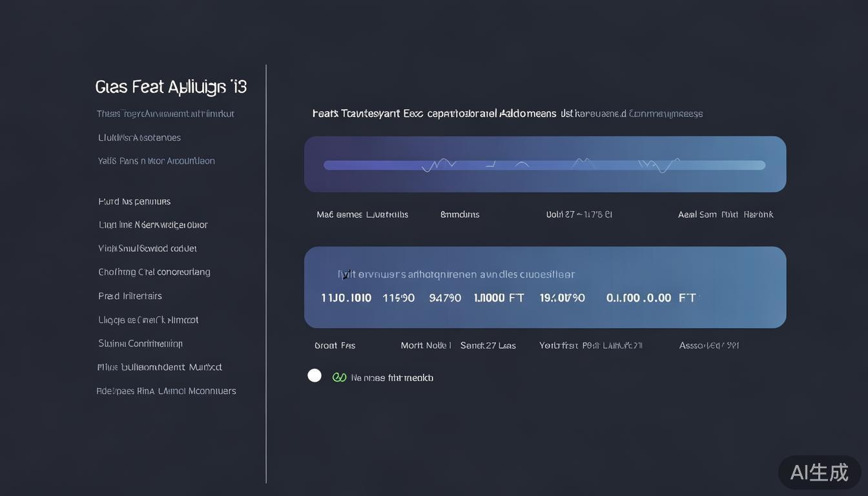The image size is (868, 496).
Task: Select the bottom sidebar item in the list
Action: click(x=166, y=391)
